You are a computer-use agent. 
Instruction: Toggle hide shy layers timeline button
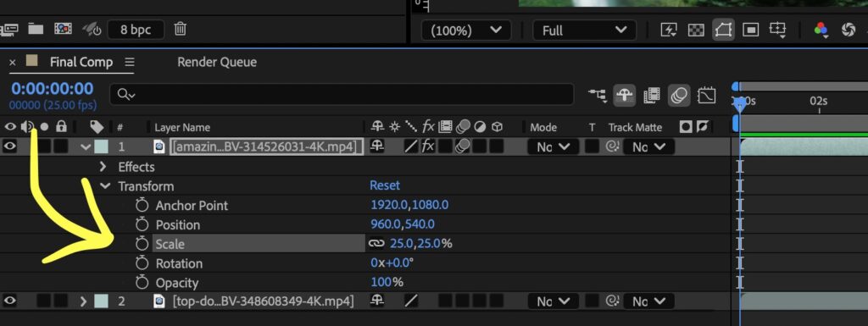click(625, 95)
